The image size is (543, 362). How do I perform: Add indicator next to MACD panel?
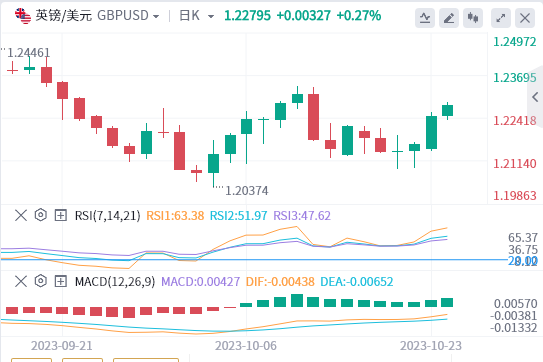pos(61,281)
